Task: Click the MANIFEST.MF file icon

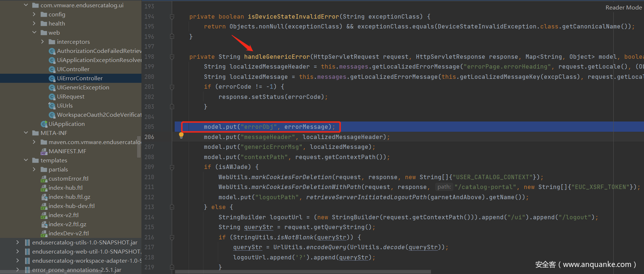Action: coord(44,151)
